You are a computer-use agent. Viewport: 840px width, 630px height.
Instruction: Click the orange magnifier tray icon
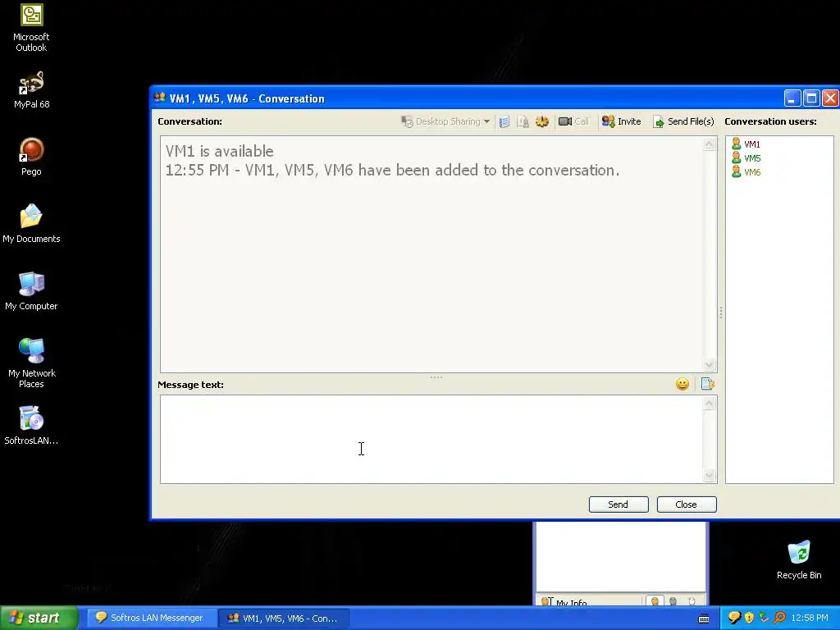point(779,618)
